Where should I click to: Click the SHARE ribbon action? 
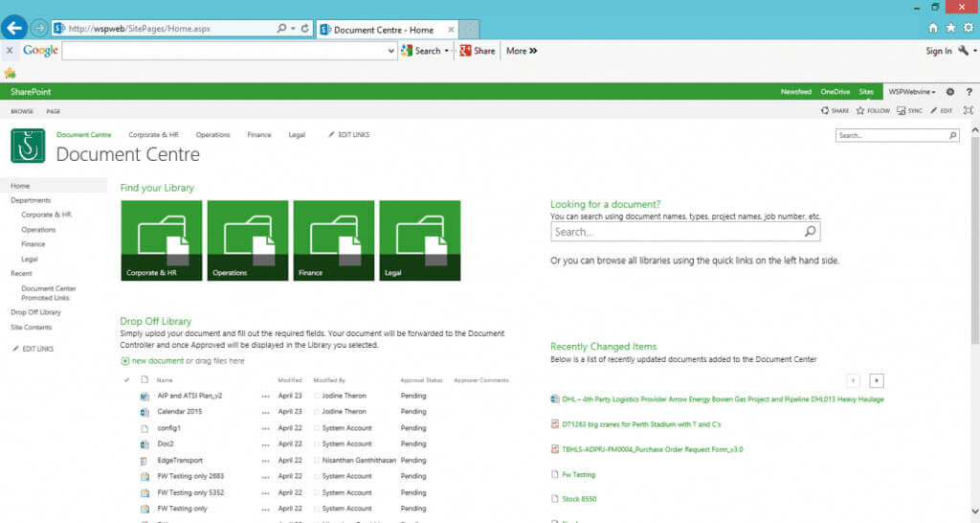[835, 111]
